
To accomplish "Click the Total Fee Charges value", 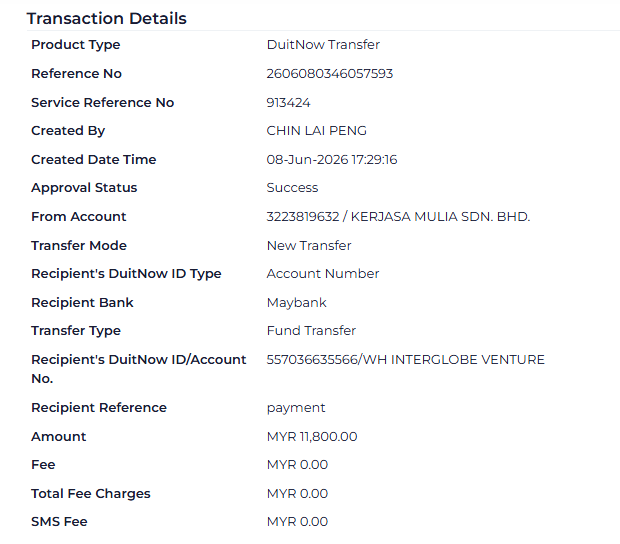I will click(x=297, y=494).
